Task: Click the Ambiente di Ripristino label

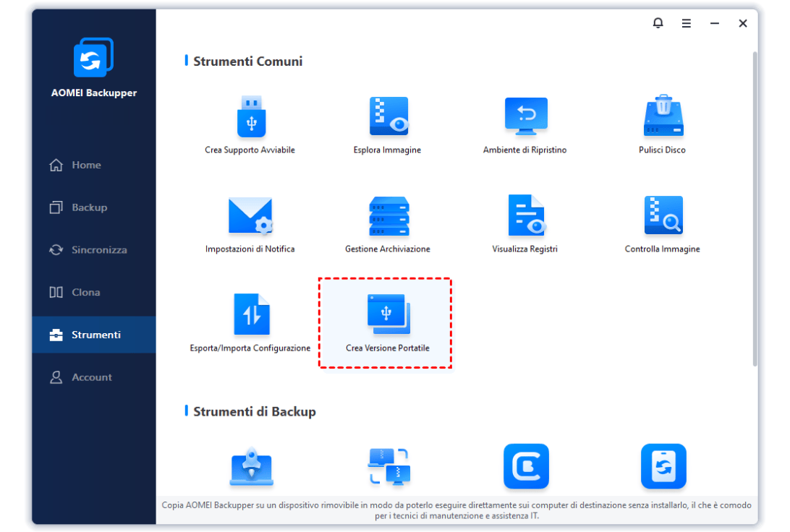Action: [524, 150]
